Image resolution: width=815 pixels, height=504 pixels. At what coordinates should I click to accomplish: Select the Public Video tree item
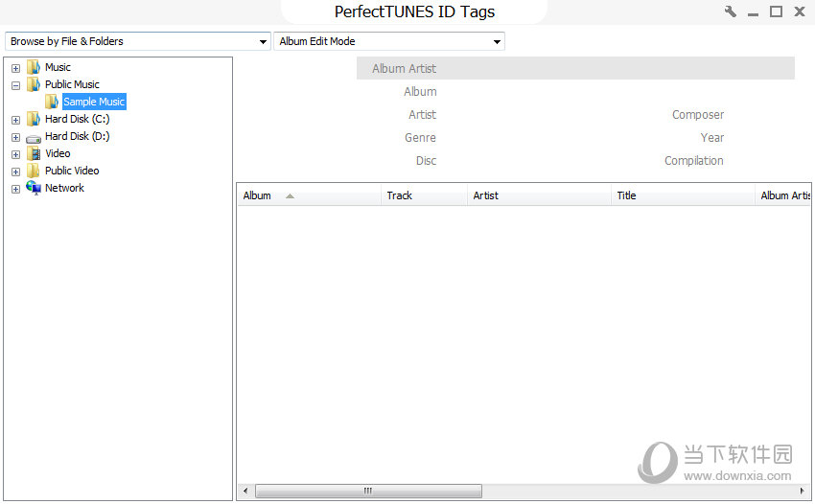(72, 171)
